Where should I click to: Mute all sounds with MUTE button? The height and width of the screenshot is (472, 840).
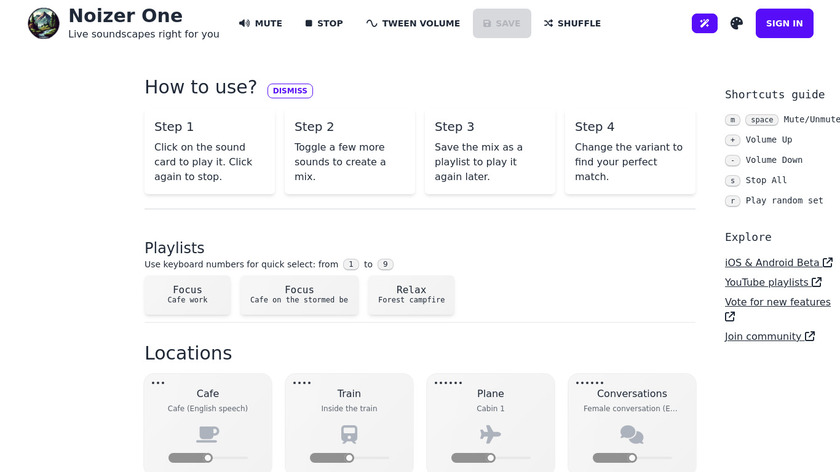[x=260, y=24]
